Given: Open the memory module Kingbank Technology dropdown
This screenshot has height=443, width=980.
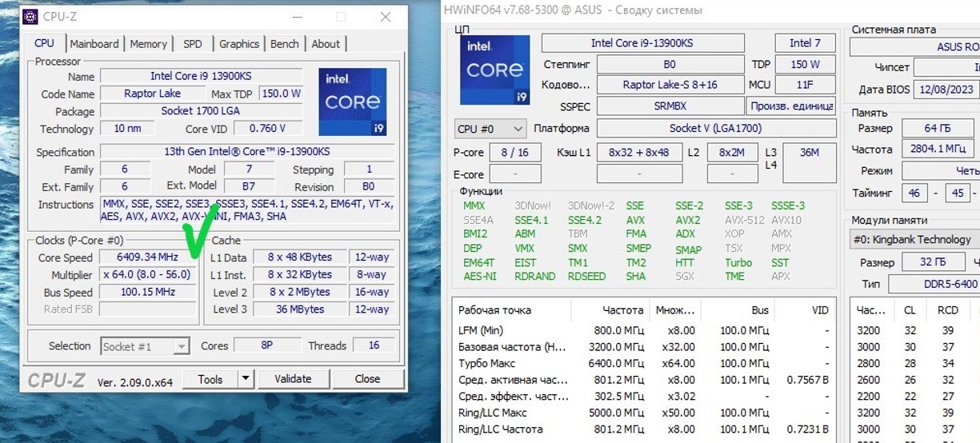Looking at the screenshot, I should (914, 239).
